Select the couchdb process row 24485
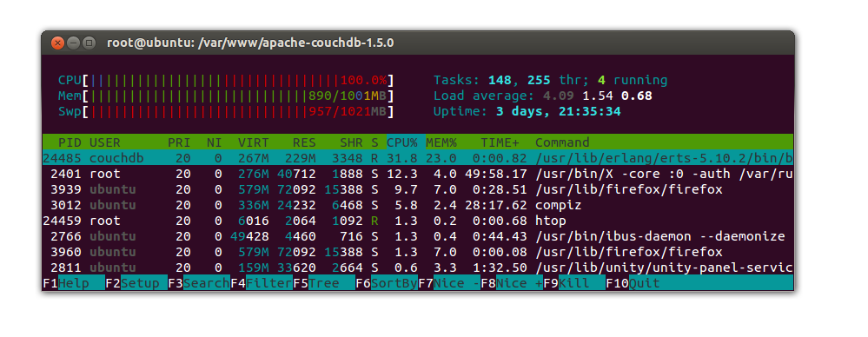This screenshot has width=868, height=337. [x=418, y=158]
